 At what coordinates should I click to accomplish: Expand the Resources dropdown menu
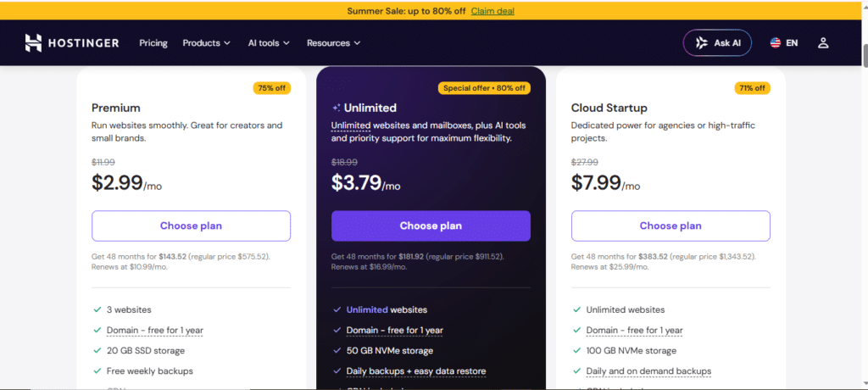click(x=334, y=42)
